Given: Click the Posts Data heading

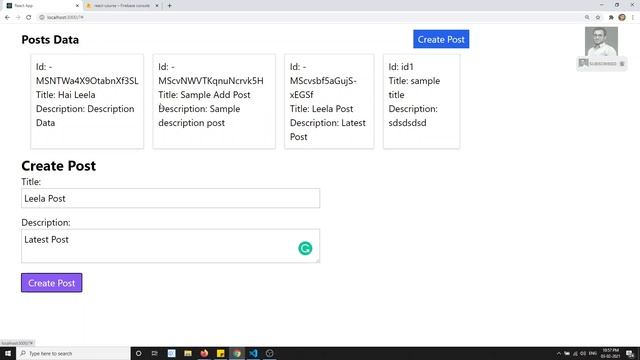Looking at the screenshot, I should 50,40.
